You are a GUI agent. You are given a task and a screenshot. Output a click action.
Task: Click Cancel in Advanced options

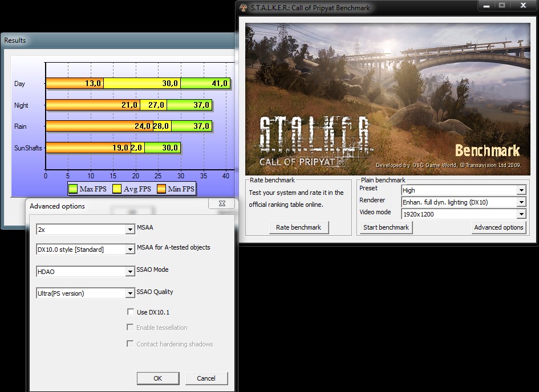[206, 378]
